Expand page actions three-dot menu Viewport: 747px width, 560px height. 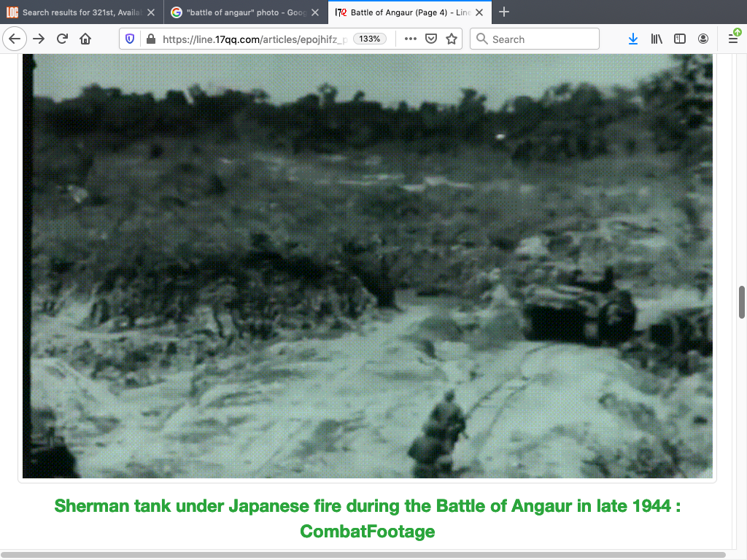coord(411,39)
